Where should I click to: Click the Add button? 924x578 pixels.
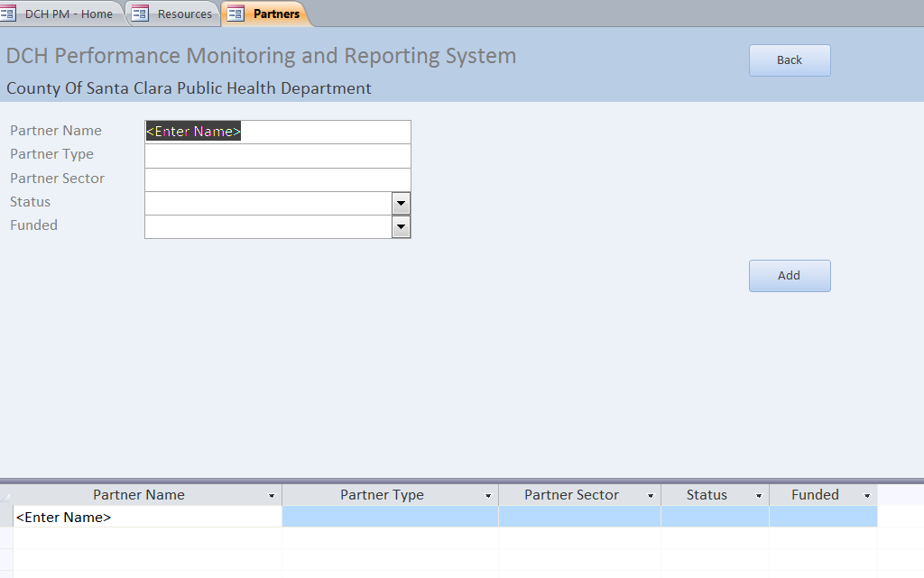(789, 276)
